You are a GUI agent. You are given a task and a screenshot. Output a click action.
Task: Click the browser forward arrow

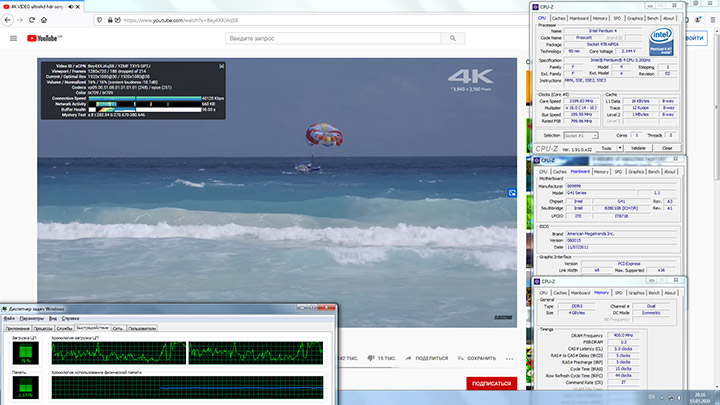20,20
